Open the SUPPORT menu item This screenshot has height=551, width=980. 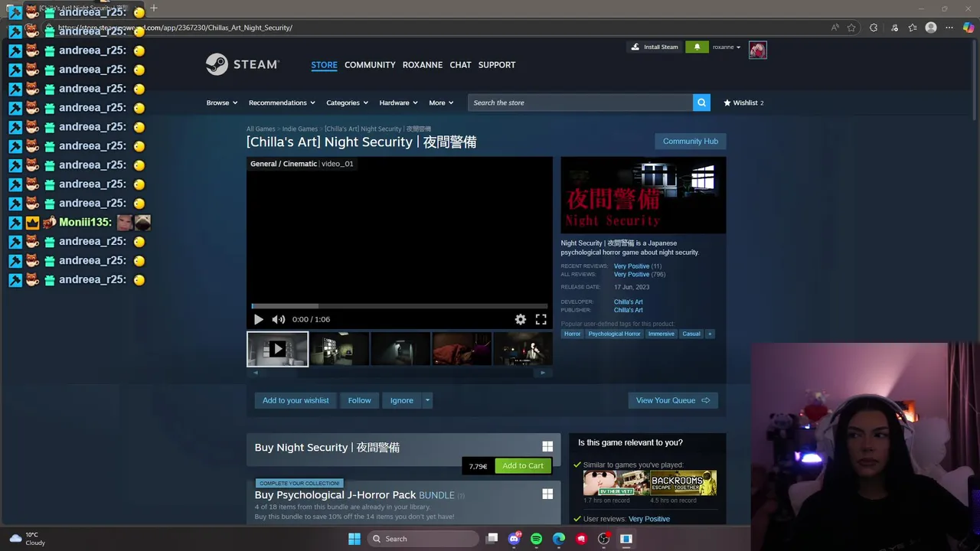click(497, 65)
